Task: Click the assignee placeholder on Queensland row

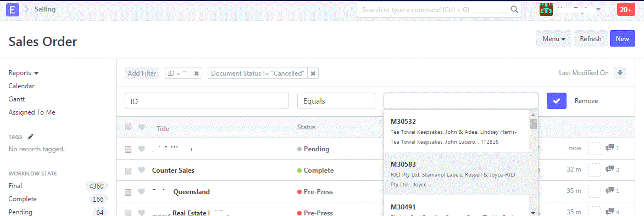Action: pos(595,191)
